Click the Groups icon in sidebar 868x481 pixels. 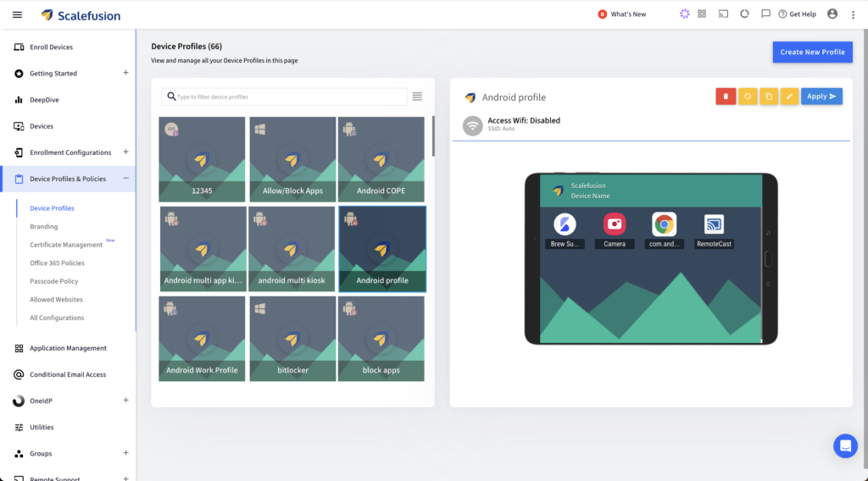coord(19,454)
